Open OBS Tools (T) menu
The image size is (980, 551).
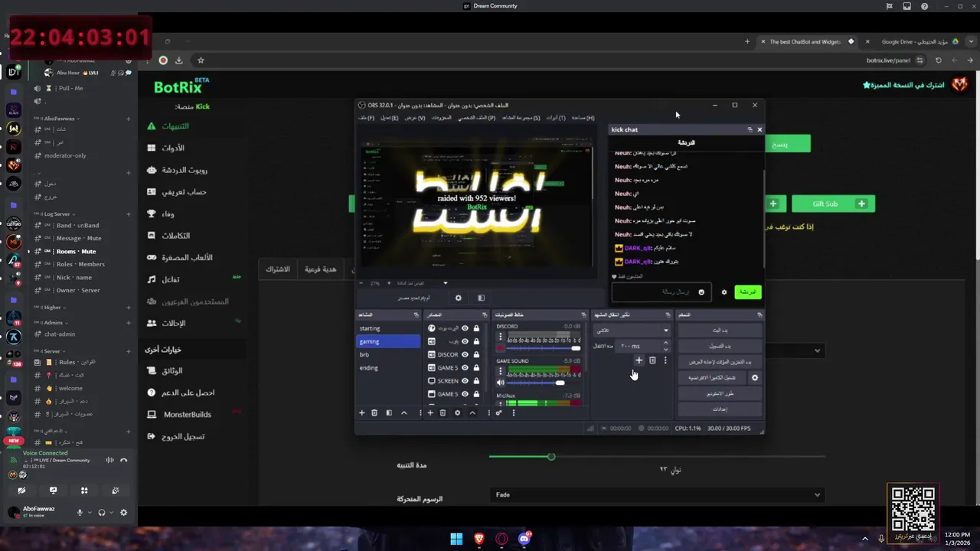556,118
